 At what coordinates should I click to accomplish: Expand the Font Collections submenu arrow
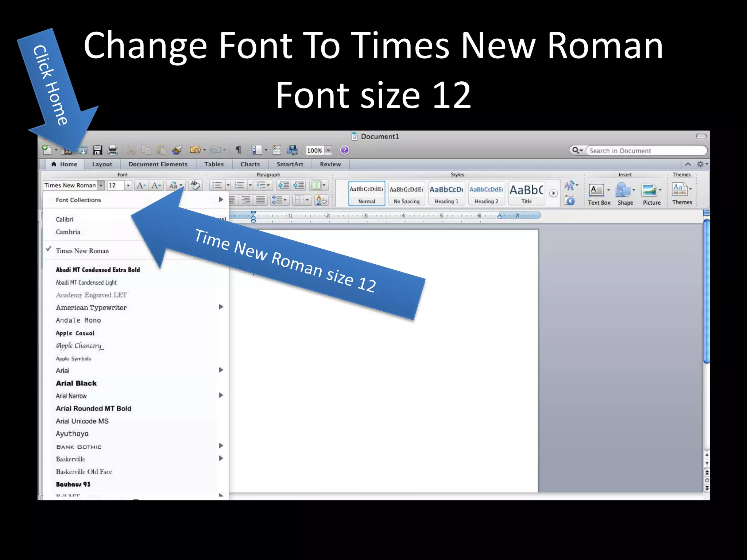tap(221, 199)
